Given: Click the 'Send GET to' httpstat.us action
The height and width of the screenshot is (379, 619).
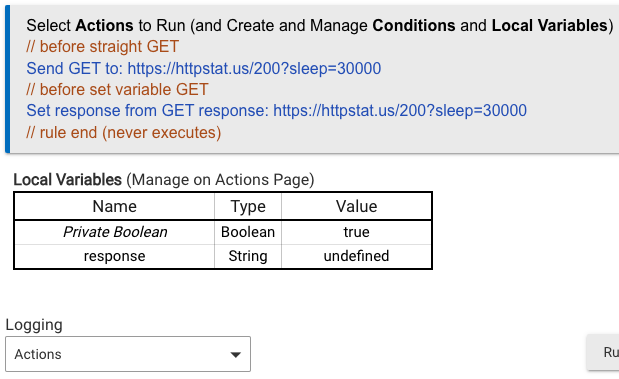Looking at the screenshot, I should click(x=203, y=68).
